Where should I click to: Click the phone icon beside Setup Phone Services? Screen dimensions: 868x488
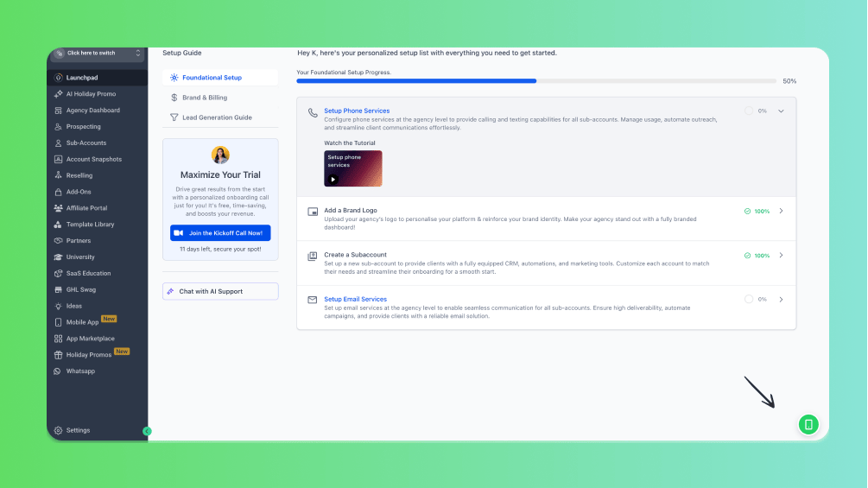click(x=313, y=112)
